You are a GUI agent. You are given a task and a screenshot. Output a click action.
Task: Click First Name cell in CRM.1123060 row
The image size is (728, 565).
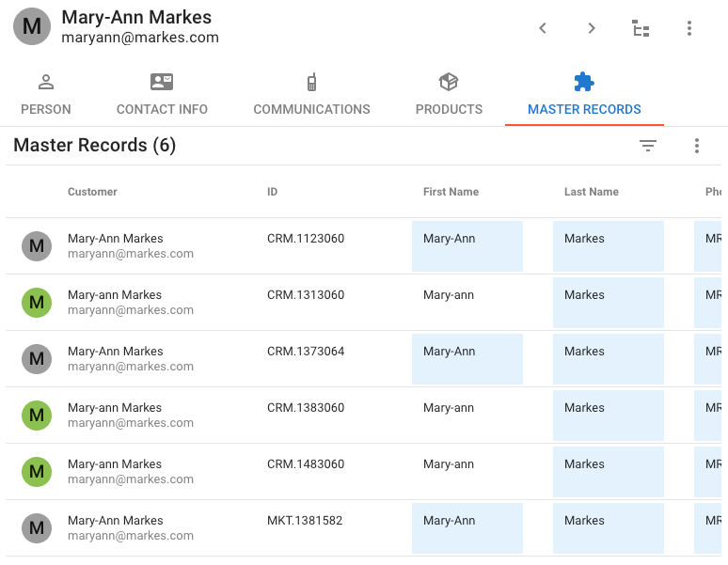(x=467, y=246)
